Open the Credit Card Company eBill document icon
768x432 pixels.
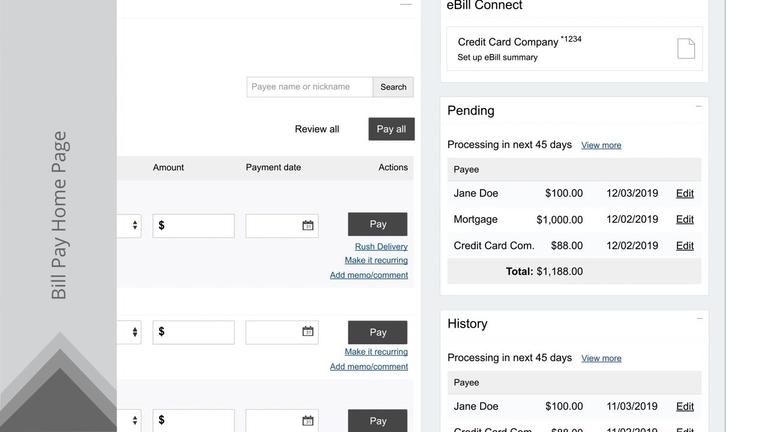(686, 48)
